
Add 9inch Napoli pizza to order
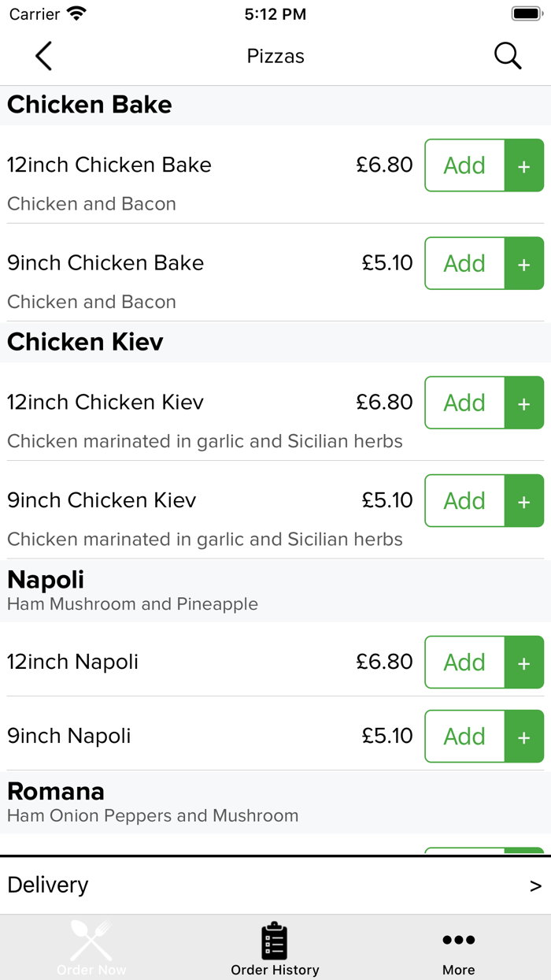tap(464, 736)
